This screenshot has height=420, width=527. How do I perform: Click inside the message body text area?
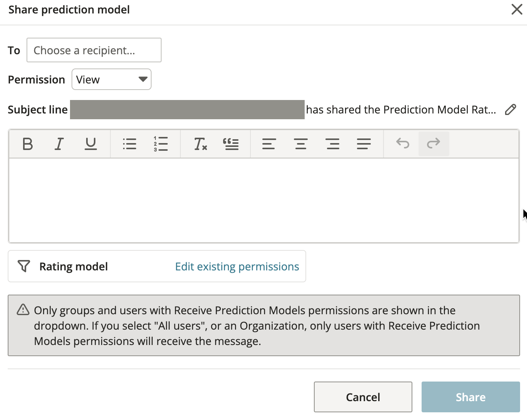(x=264, y=200)
